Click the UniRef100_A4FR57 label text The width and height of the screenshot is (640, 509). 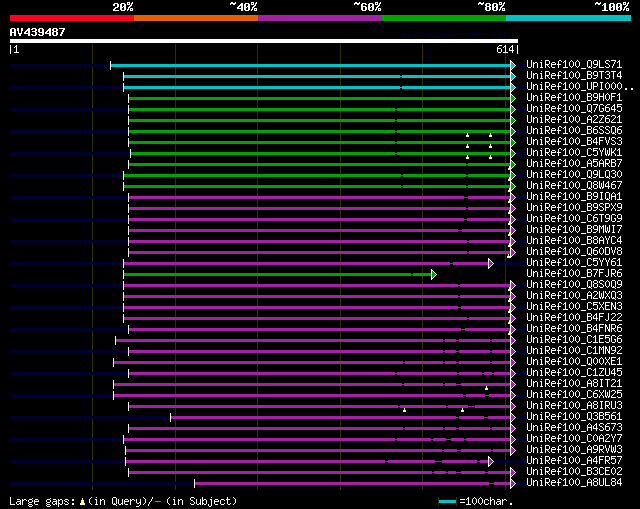coord(574,461)
